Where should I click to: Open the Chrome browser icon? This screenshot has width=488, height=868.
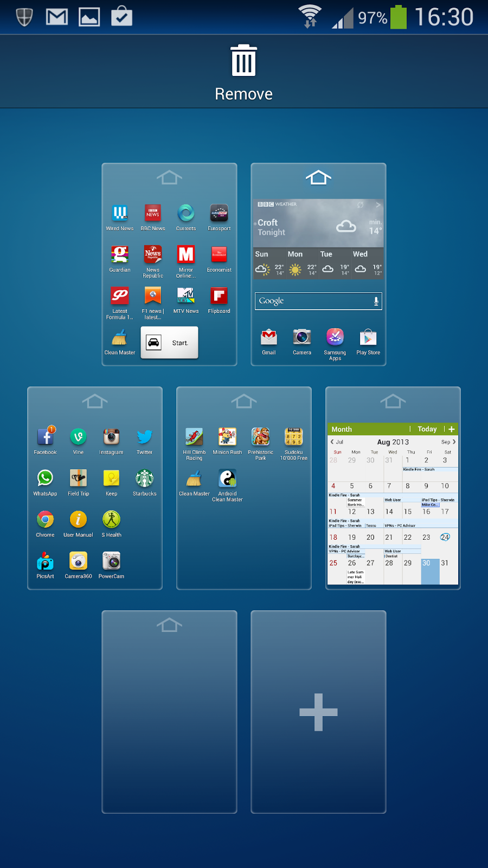point(46,519)
